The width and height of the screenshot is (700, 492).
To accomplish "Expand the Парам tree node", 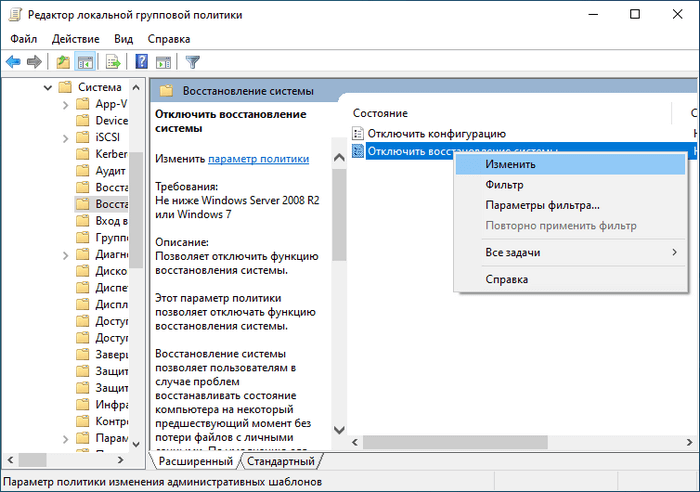I will coord(66,439).
